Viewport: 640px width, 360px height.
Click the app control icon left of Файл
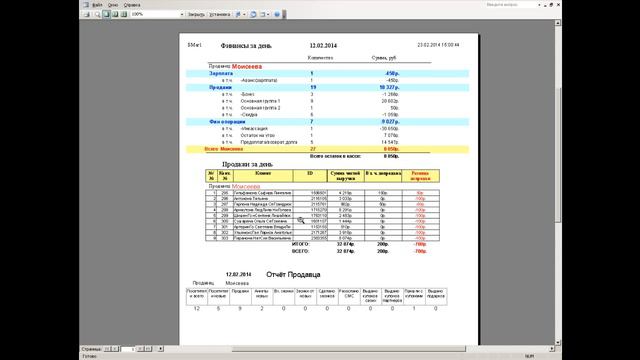click(x=86, y=5)
